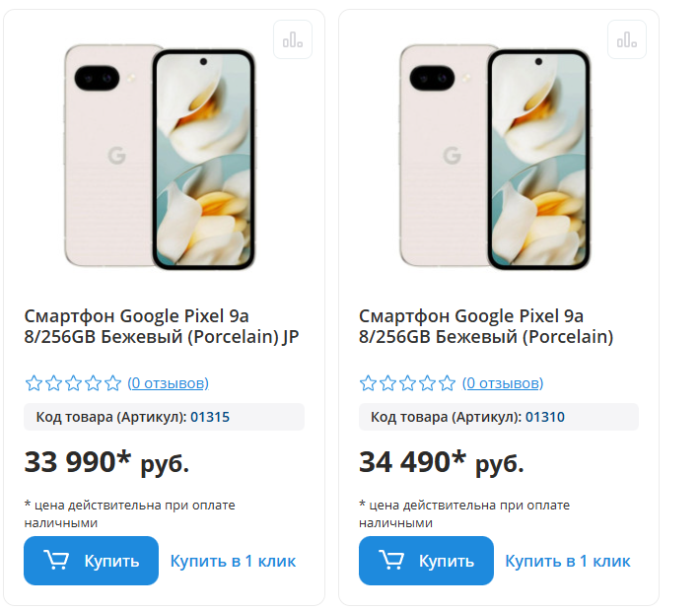
Task: Open non-JP Pixel 9a Porcelain title link
Action: [486, 326]
